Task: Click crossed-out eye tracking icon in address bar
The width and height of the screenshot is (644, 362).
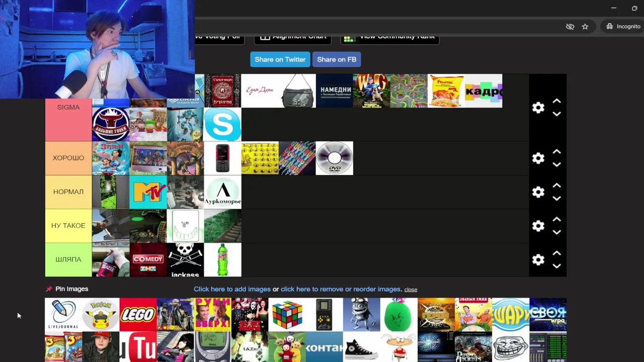Action: point(570,27)
